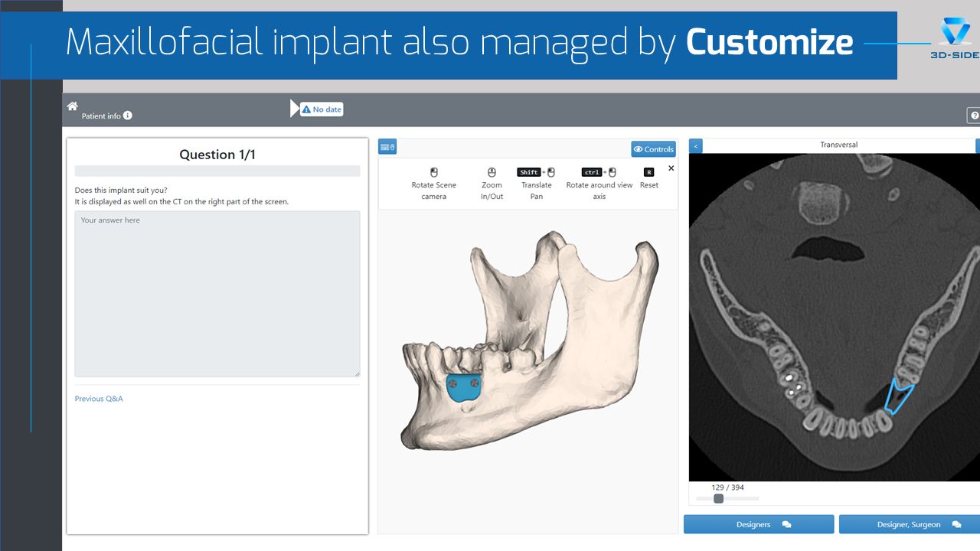Screen dimensions: 980x551
Task: Open the Designers chat
Action: [x=759, y=524]
